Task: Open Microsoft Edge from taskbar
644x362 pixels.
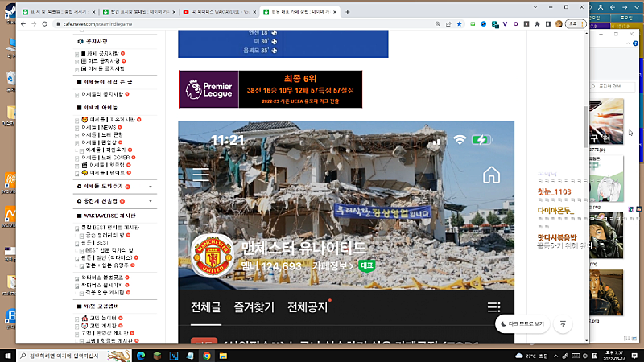Action: [141, 356]
